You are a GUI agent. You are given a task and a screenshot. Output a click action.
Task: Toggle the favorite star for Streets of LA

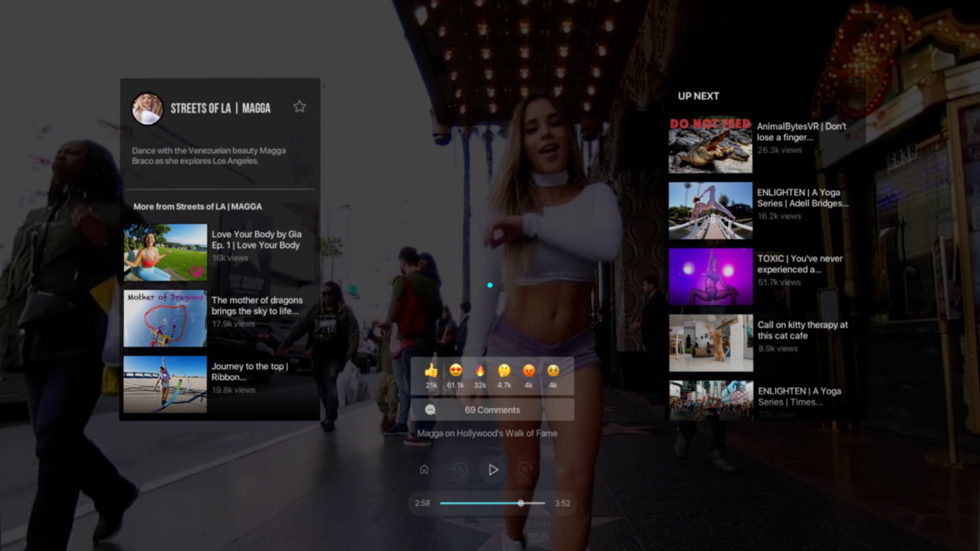pyautogui.click(x=299, y=106)
